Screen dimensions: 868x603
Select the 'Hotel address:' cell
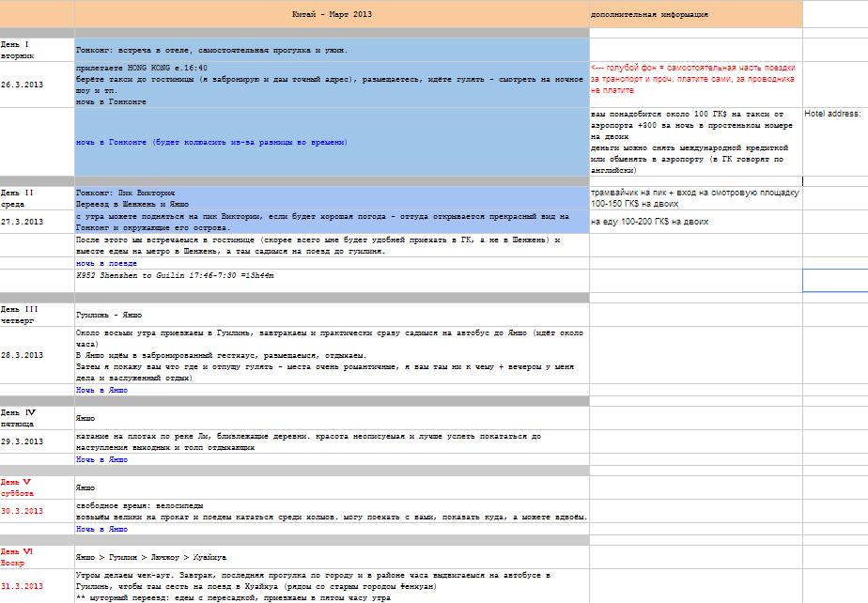[x=833, y=114]
